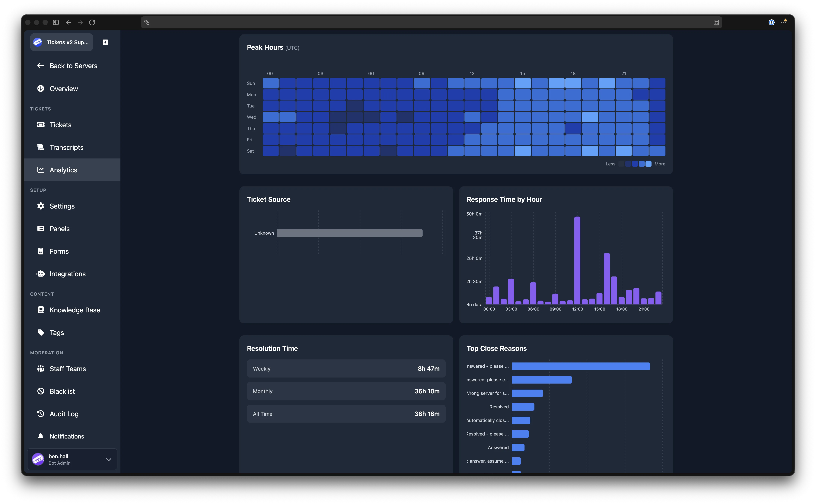Click the All Time 38h 18m row
The width and height of the screenshot is (816, 504).
coord(346,414)
